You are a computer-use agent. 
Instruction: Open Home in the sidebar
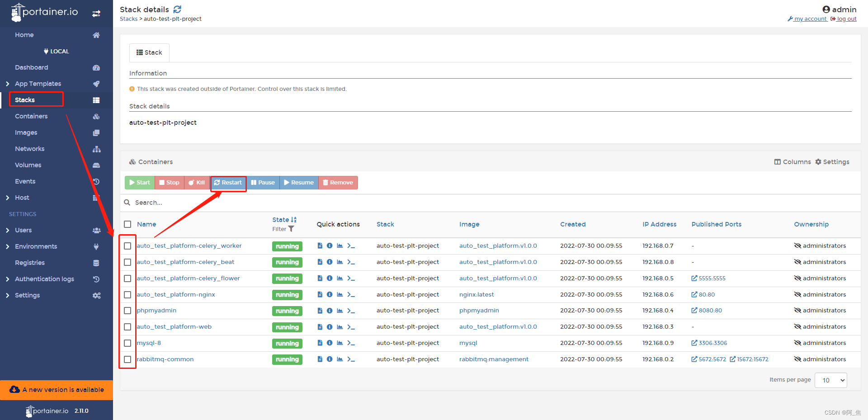tap(24, 35)
